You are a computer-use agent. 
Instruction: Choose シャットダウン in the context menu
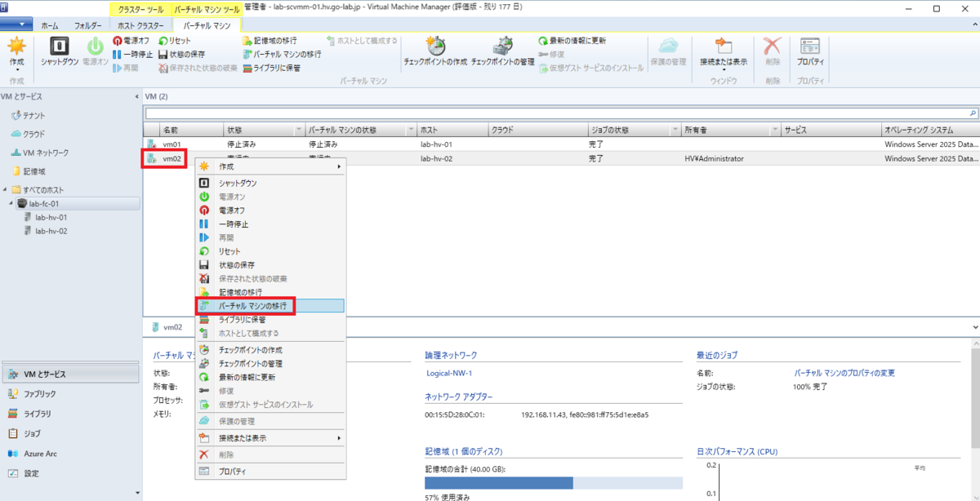point(269,184)
